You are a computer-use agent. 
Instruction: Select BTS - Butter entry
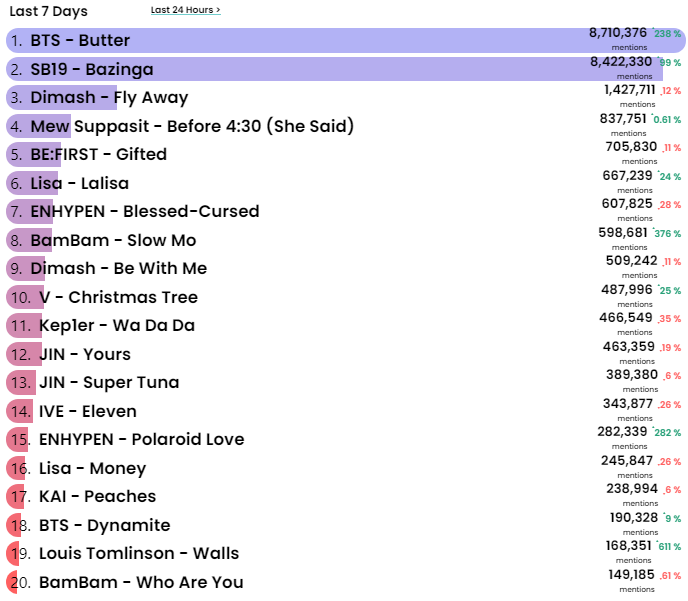point(345,40)
